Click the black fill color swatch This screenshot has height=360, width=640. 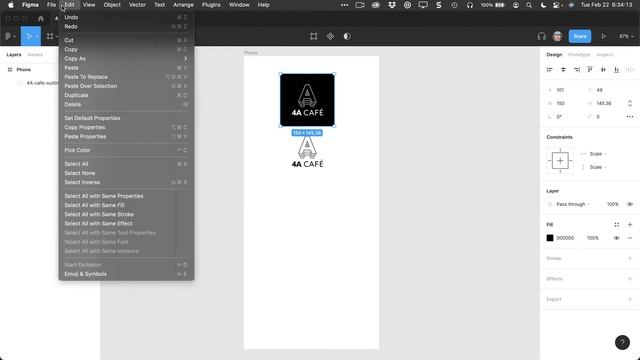coord(550,238)
